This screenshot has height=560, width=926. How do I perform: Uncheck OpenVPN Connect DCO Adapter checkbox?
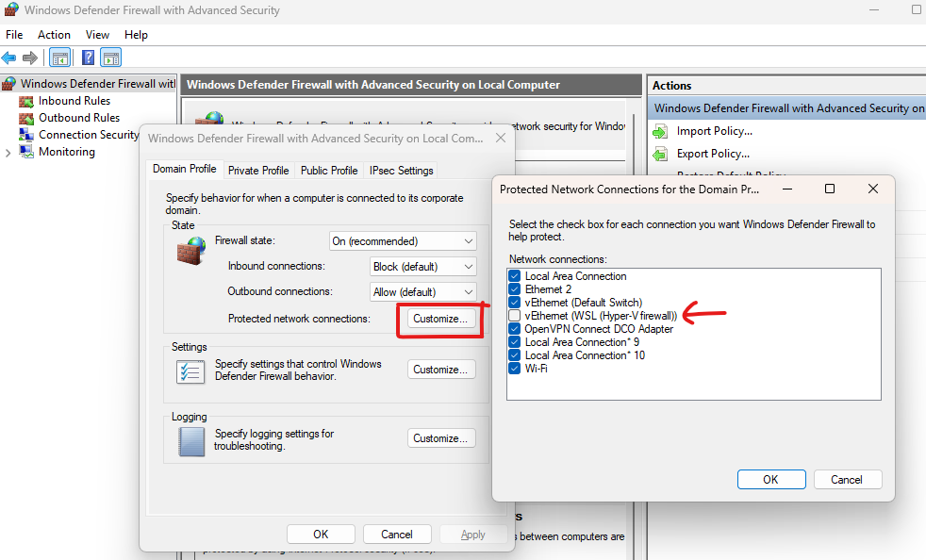pos(514,329)
